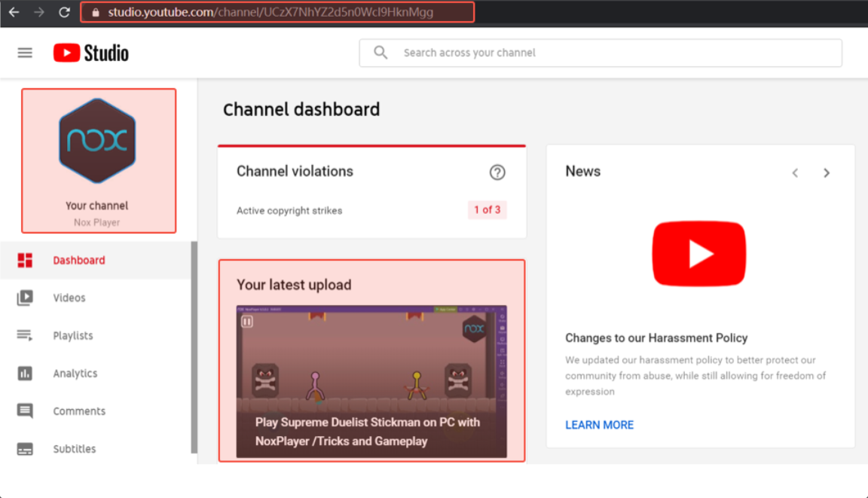Click the 'Your latest upload' heading

click(294, 285)
